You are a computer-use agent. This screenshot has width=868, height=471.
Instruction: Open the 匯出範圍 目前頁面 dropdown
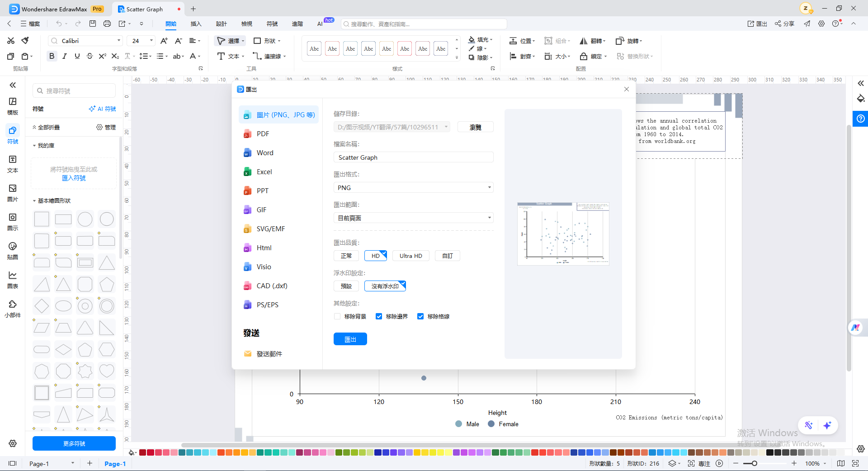pos(414,218)
